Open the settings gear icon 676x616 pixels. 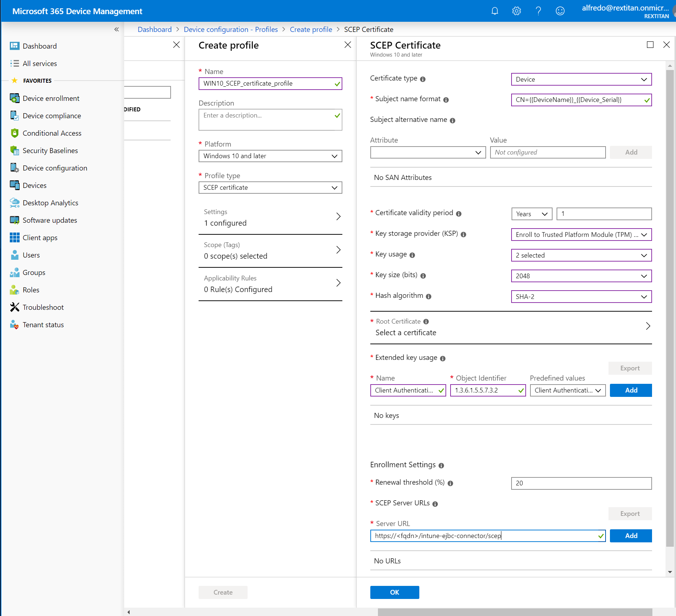pyautogui.click(x=516, y=11)
